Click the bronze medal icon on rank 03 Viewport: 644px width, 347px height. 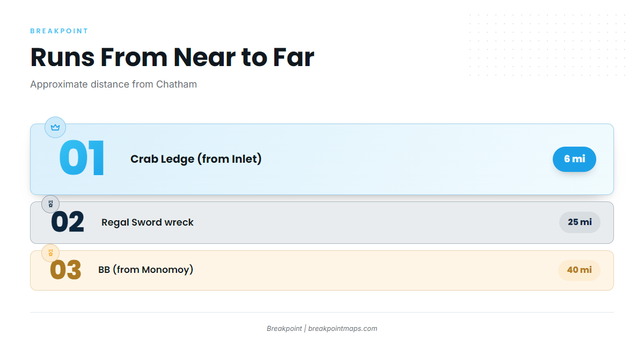tap(50, 253)
